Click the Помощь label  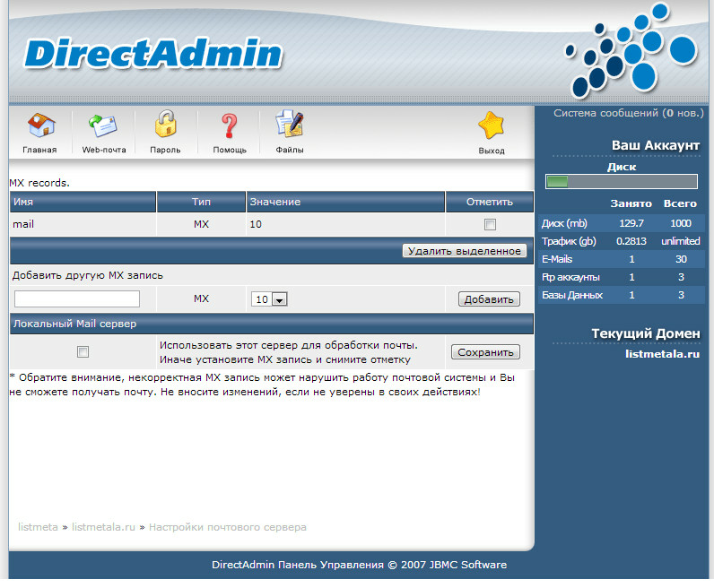[230, 150]
